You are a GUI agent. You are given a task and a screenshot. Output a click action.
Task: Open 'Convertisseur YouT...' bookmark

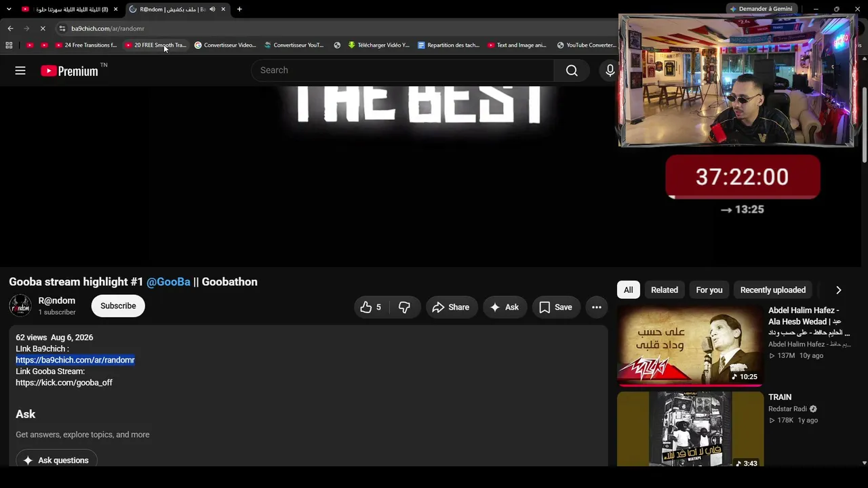pos(294,45)
